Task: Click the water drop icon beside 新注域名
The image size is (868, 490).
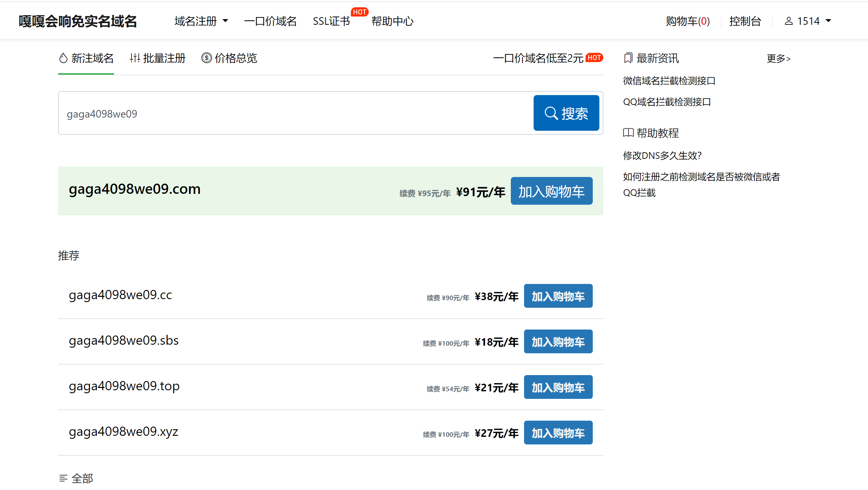Action: coord(63,58)
